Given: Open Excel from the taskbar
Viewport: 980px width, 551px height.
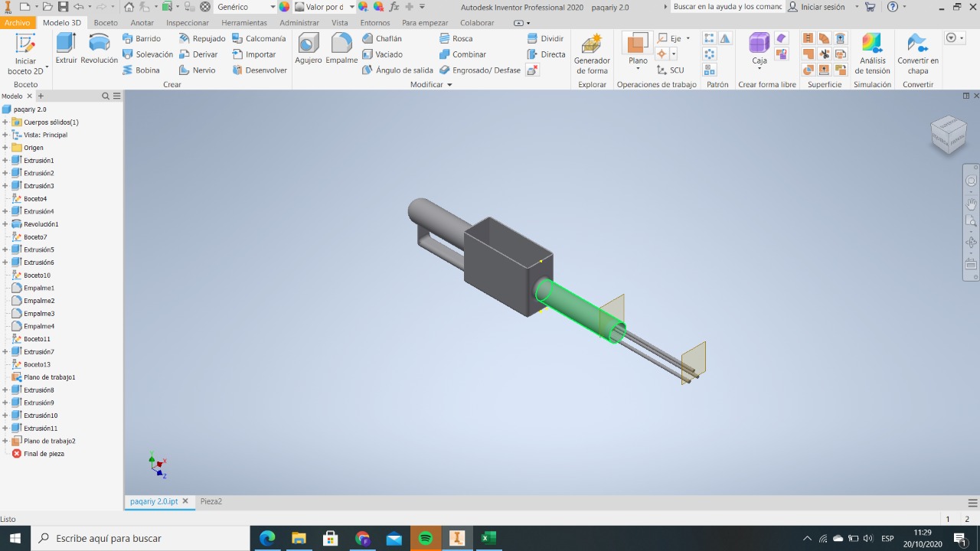Looking at the screenshot, I should tap(488, 539).
